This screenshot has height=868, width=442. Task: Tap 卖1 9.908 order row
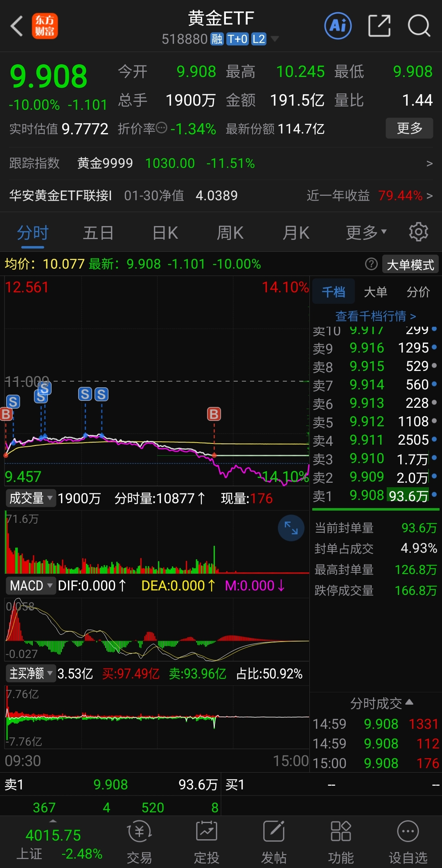(x=375, y=496)
